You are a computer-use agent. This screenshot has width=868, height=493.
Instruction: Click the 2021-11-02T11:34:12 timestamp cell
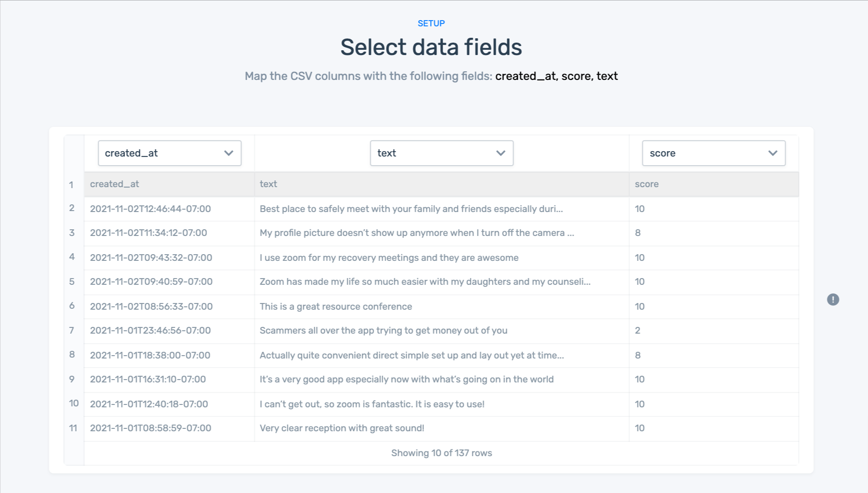[x=148, y=233]
